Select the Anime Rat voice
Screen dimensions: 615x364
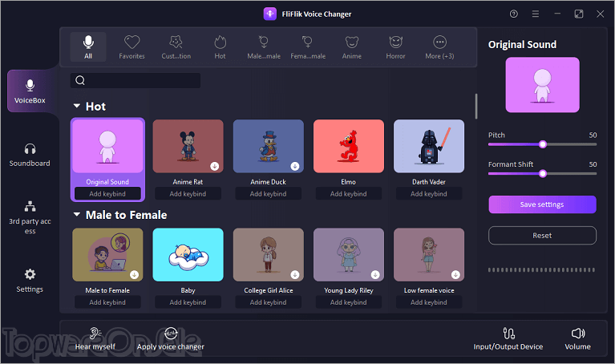click(188, 146)
